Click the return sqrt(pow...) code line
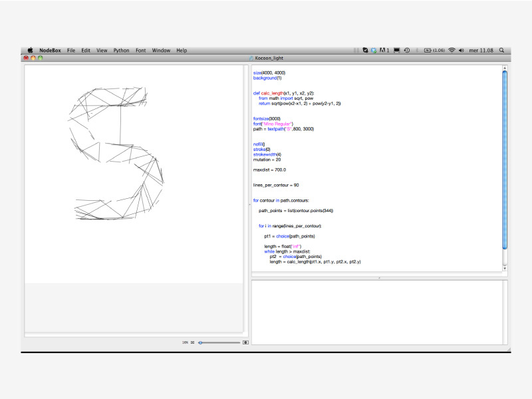 [300, 104]
